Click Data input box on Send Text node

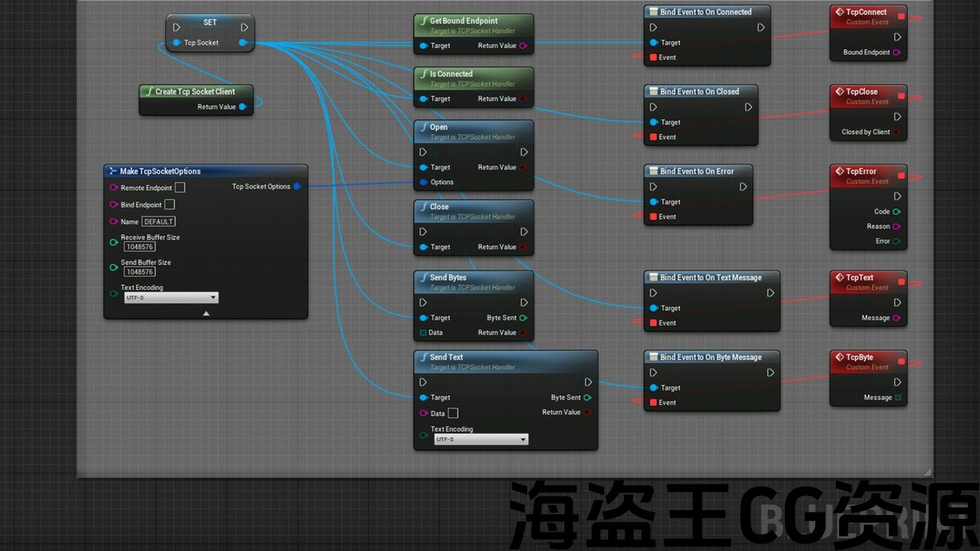(x=453, y=413)
